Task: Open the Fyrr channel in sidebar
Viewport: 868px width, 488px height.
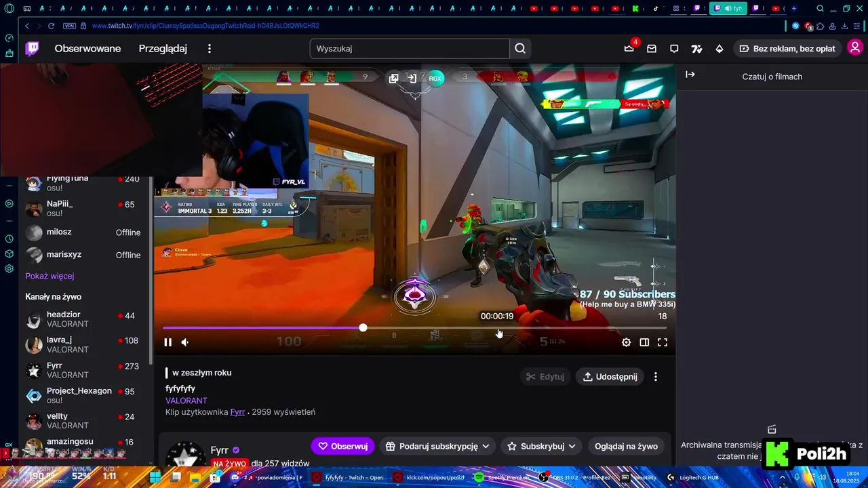Action: pos(83,370)
